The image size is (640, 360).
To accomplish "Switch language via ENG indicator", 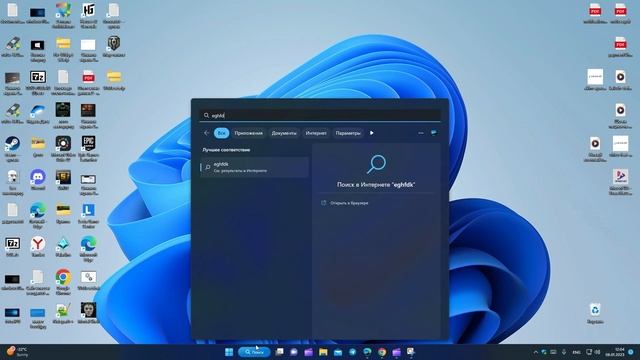I will point(576,352).
